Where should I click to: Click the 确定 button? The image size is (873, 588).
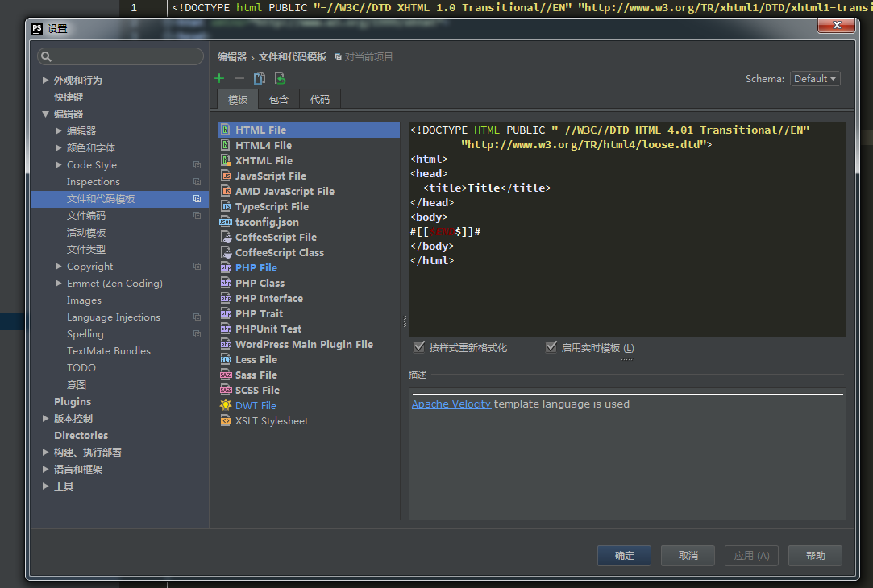624,555
